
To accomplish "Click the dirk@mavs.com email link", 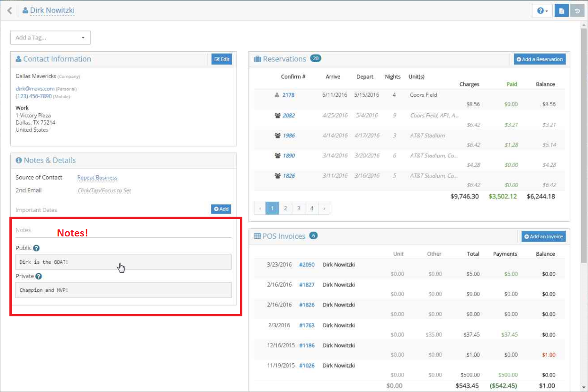I will tap(35, 88).
